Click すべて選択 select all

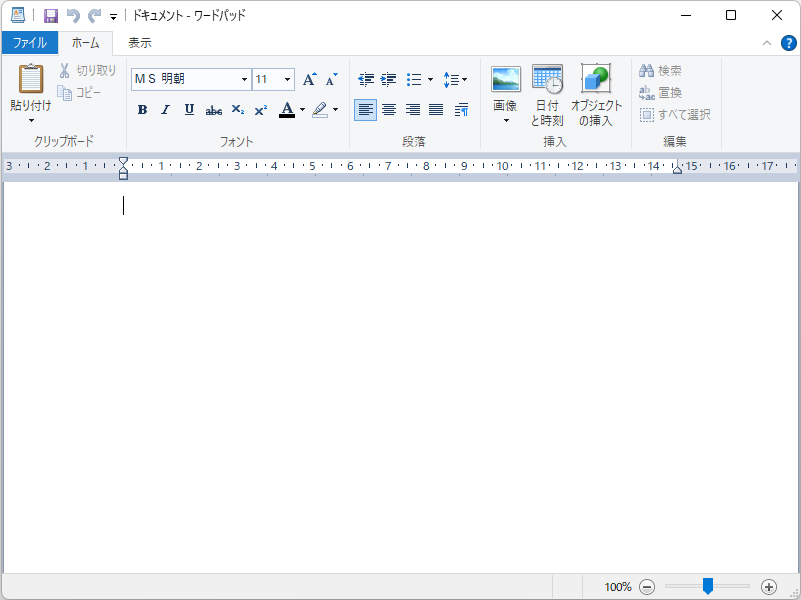pyautogui.click(x=675, y=114)
